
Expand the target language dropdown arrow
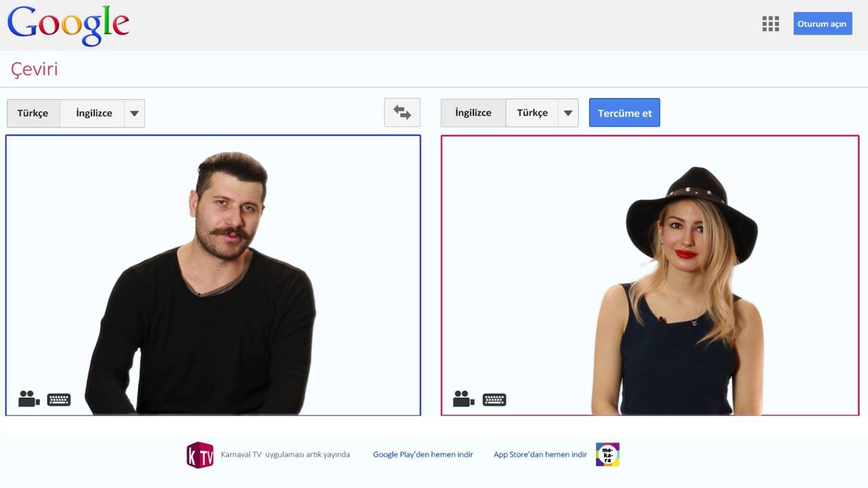pyautogui.click(x=568, y=113)
